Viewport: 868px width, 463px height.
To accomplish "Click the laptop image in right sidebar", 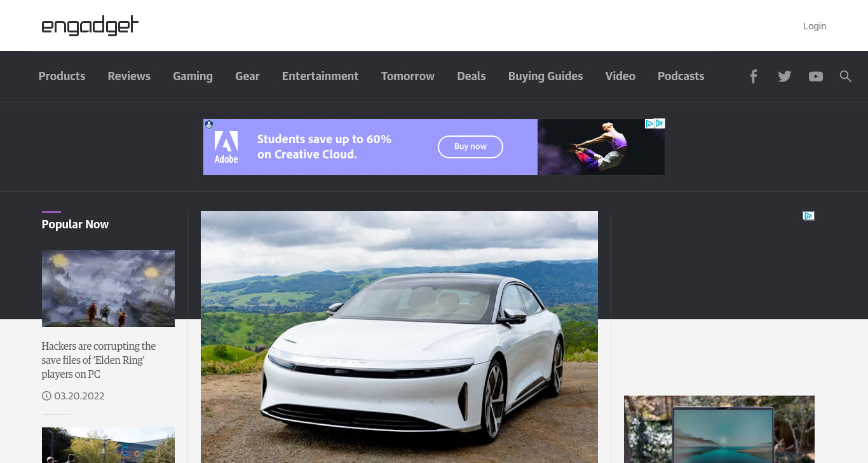I will 719,429.
